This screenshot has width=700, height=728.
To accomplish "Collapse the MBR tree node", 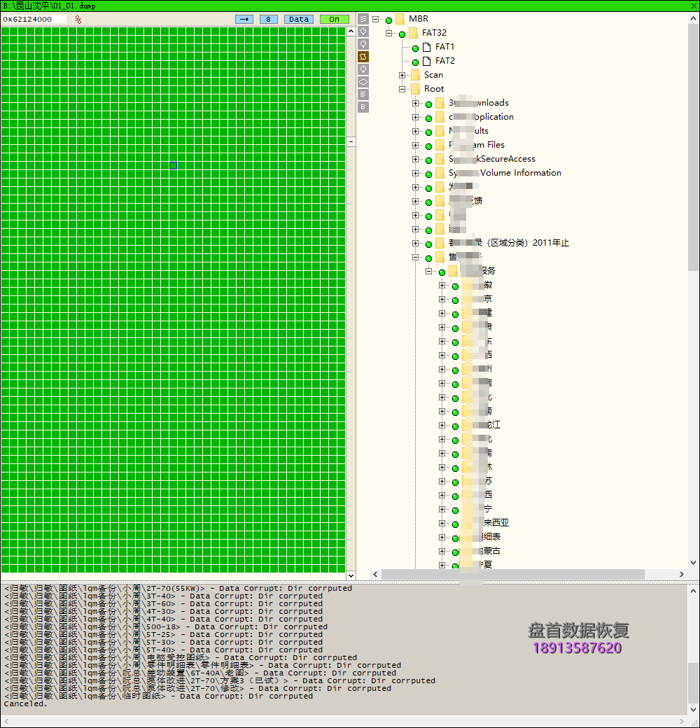I will [x=376, y=19].
